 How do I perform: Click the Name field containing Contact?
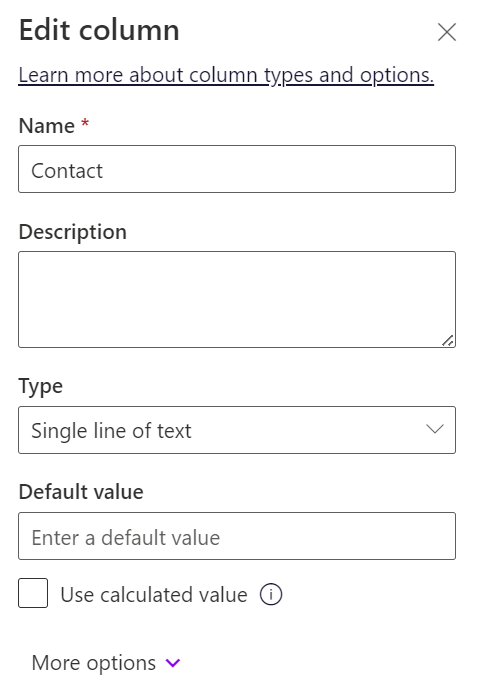coord(237,169)
